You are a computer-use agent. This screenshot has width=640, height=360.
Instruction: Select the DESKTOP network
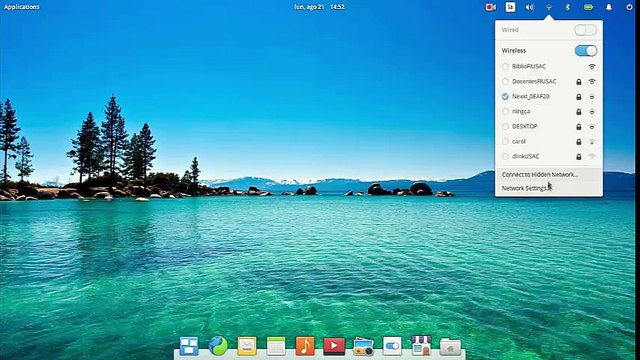pyautogui.click(x=549, y=127)
